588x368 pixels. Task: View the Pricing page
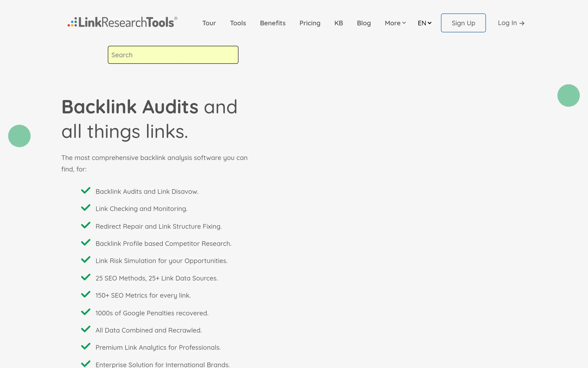coord(310,23)
